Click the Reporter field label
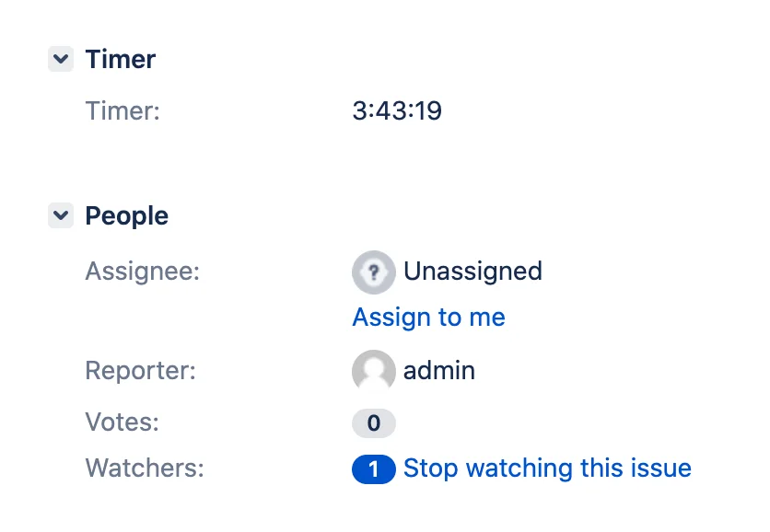This screenshot has width=770, height=532. (140, 371)
